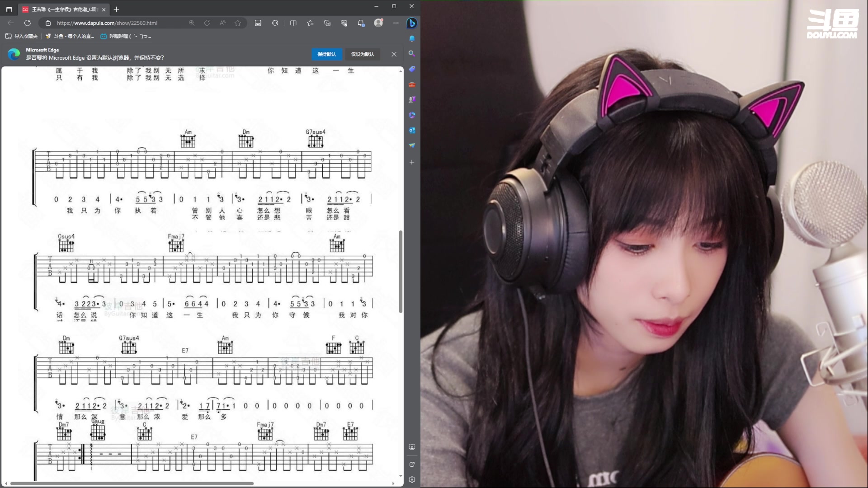The height and width of the screenshot is (488, 868).
Task: Click the page vertical scrollbar thumb
Action: (401, 272)
